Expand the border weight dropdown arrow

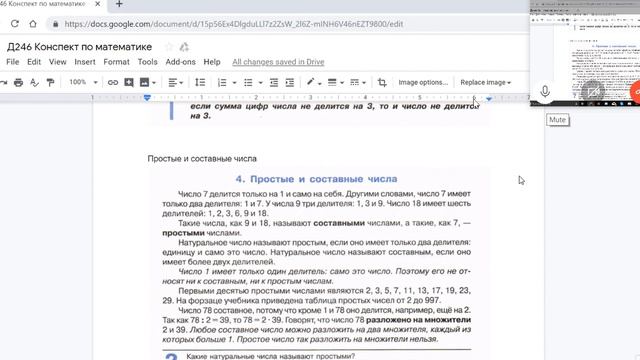coord(342,83)
